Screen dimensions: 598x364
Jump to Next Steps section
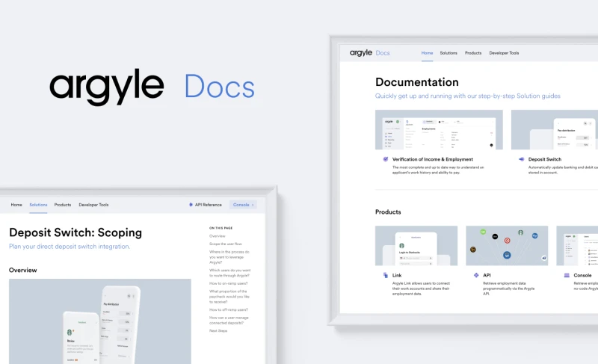tap(218, 330)
